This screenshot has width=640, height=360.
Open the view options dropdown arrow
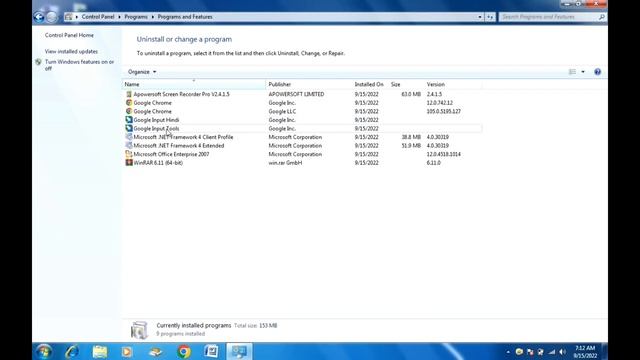tap(583, 72)
